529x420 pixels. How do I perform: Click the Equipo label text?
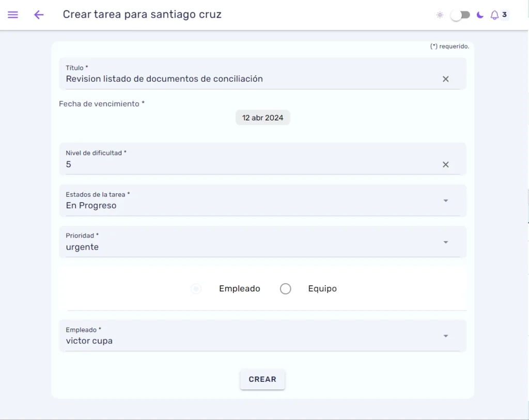[322, 289]
